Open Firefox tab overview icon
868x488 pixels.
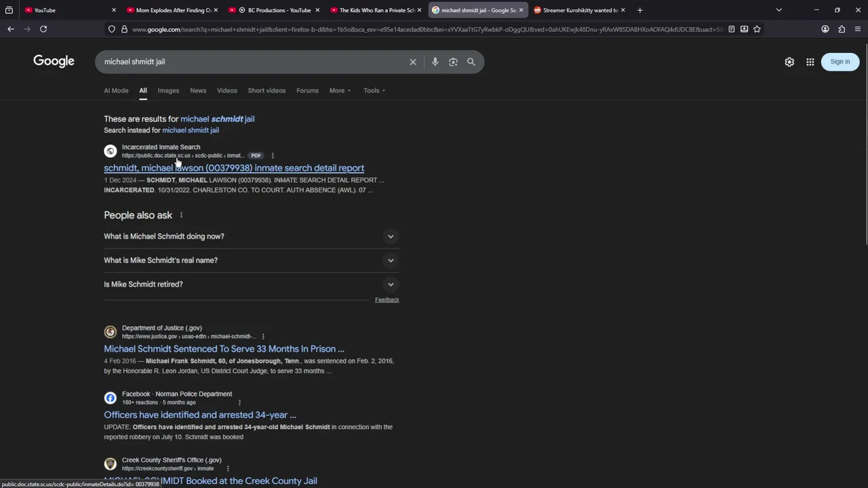click(x=9, y=10)
